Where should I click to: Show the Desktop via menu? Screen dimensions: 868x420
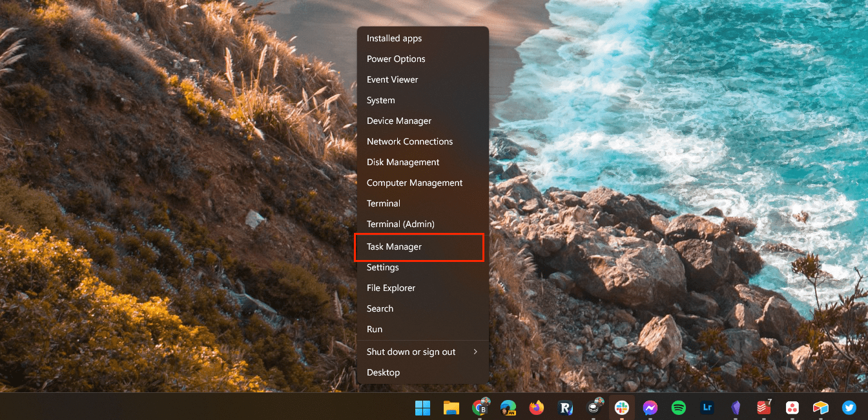422,372
